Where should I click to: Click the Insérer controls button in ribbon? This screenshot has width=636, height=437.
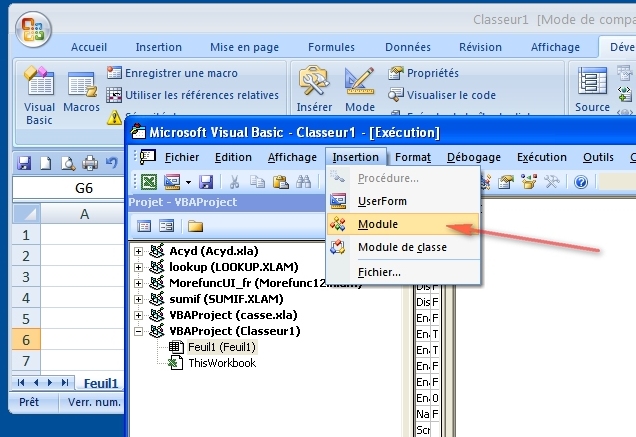[314, 89]
